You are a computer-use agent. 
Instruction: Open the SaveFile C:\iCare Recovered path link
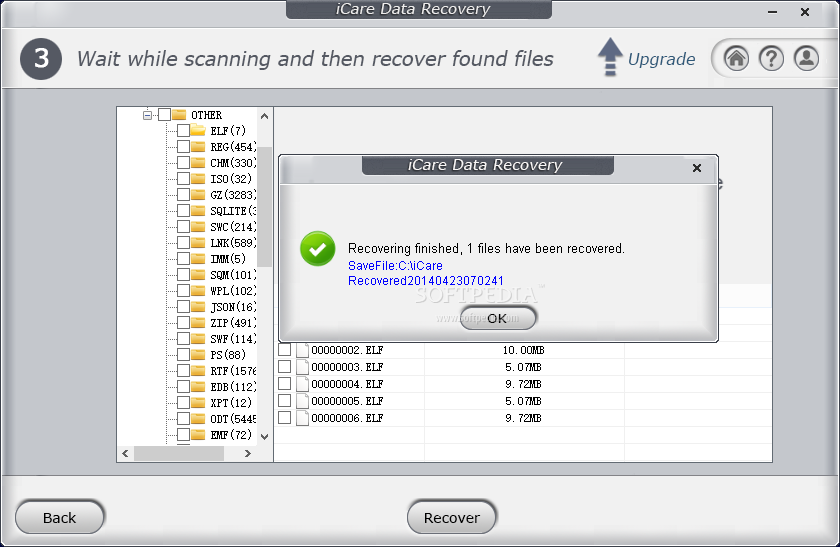(426, 273)
